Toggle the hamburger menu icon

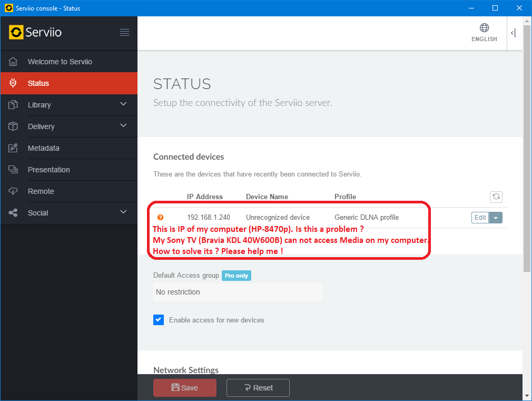124,33
